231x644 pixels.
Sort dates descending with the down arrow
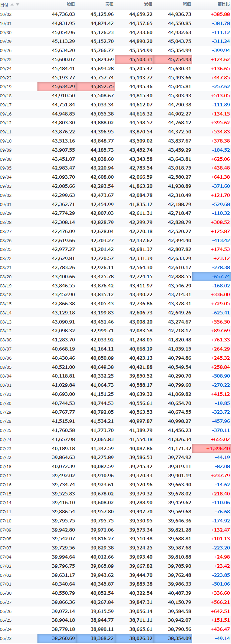[x=18, y=4]
